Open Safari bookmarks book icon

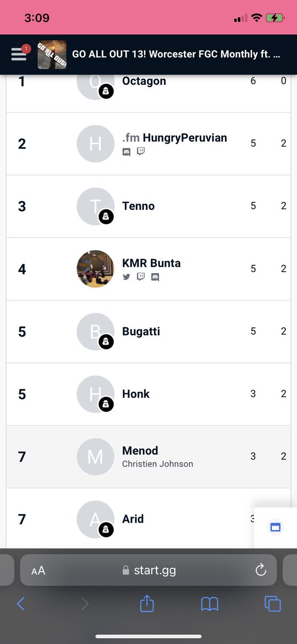pyautogui.click(x=210, y=604)
